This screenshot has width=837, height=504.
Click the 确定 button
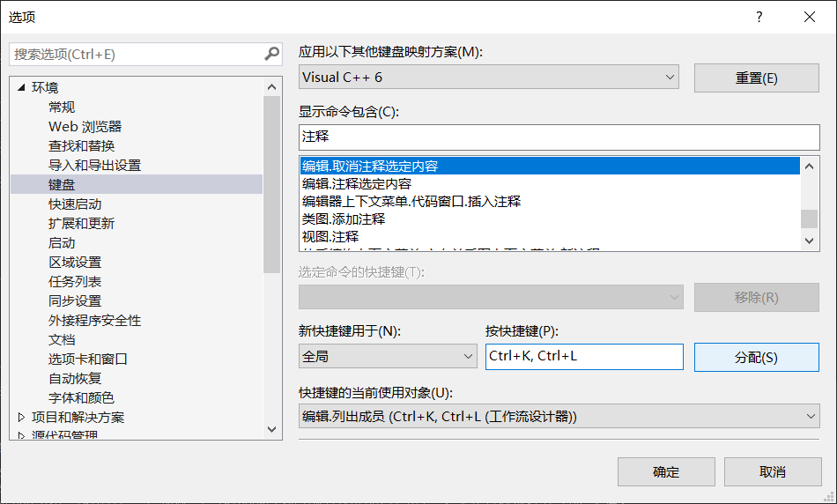tap(666, 472)
